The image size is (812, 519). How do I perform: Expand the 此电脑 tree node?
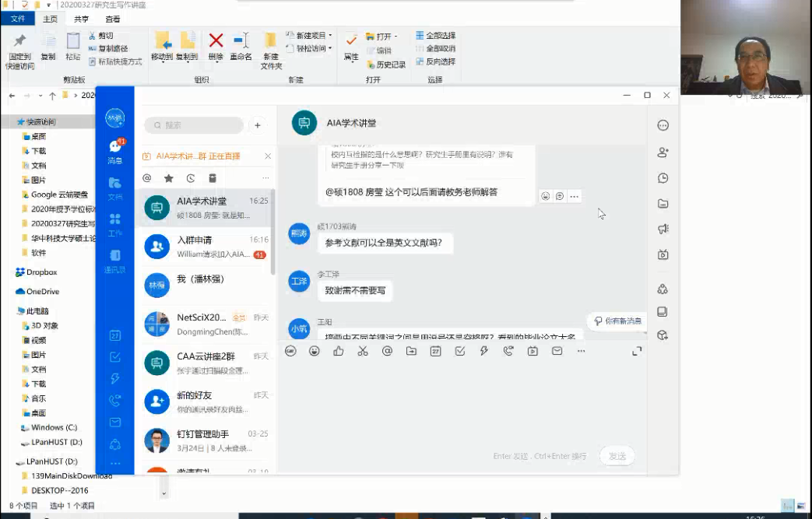pyautogui.click(x=9, y=311)
